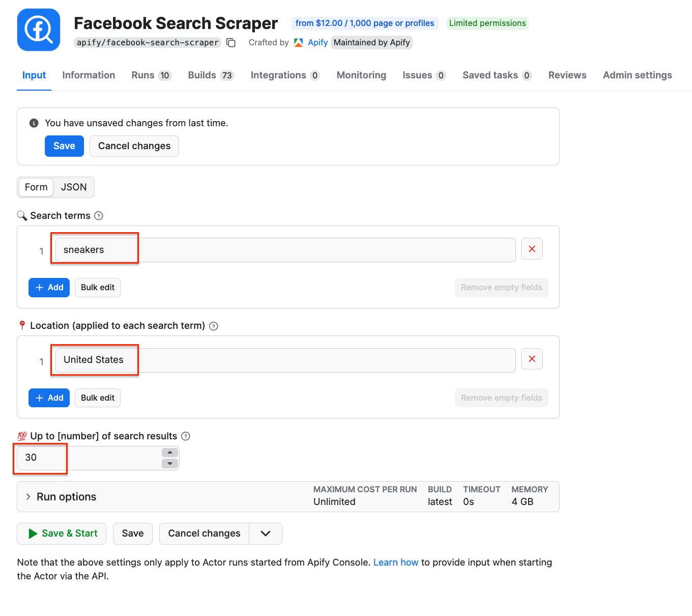Click the search results count help icon

pos(185,436)
